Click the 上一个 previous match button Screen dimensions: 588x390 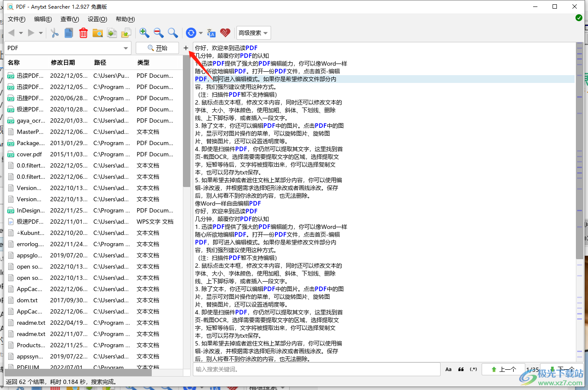pos(503,369)
